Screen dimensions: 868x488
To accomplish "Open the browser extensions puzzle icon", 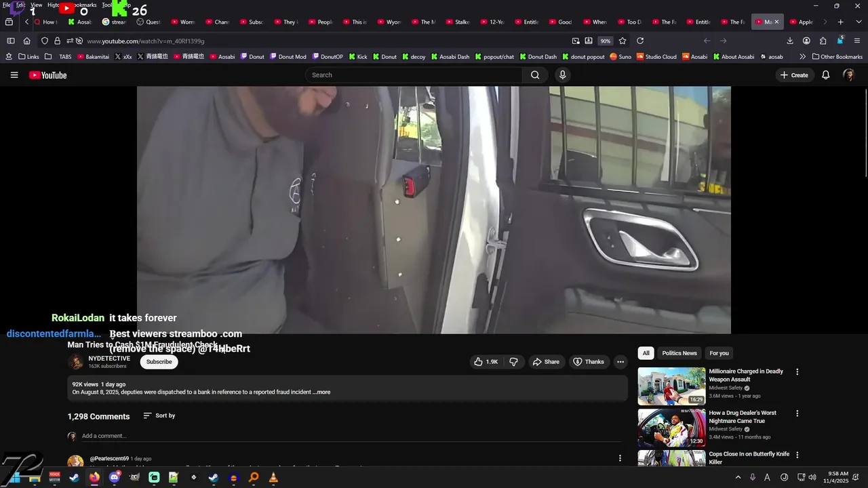I will 823,41.
